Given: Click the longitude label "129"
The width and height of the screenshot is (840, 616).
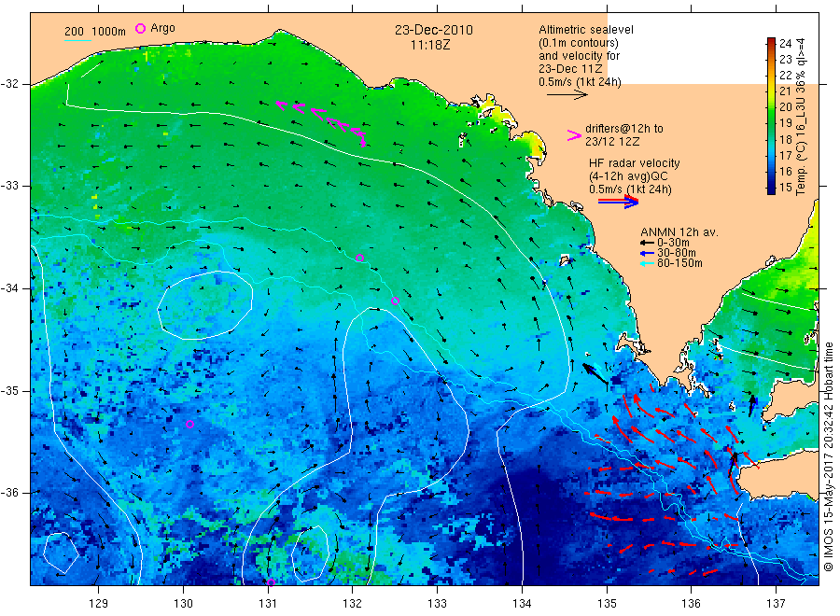Looking at the screenshot, I should (99, 604).
